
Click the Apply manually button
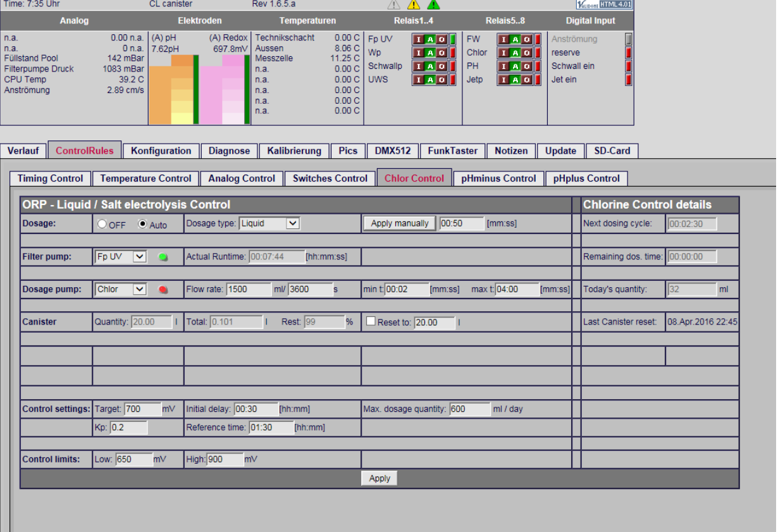tap(400, 223)
